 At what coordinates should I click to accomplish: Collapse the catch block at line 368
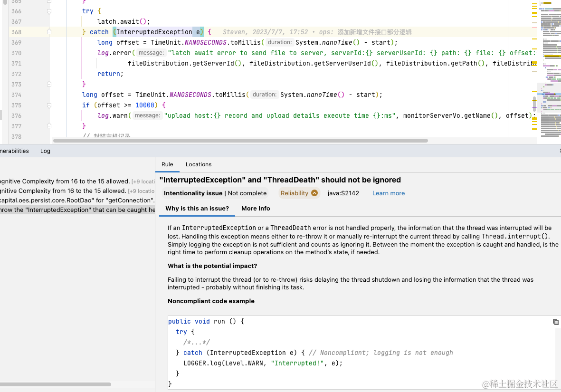[49, 32]
